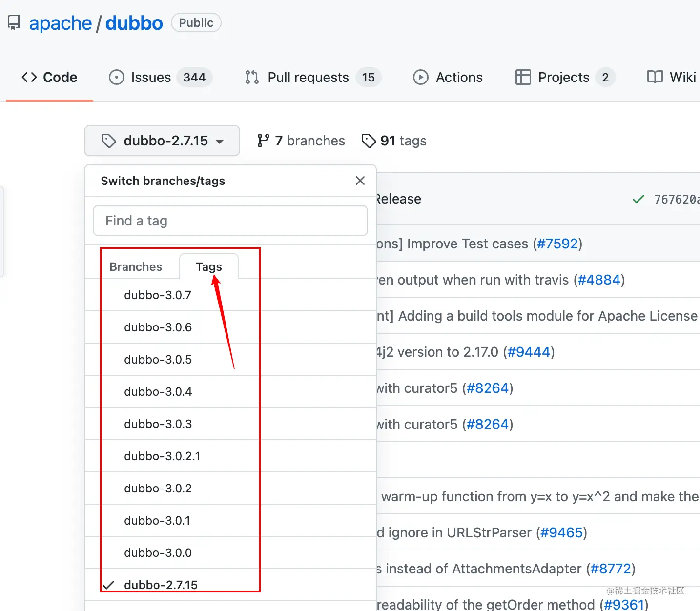Image resolution: width=700 pixels, height=611 pixels.
Task: Click the Wiki book icon
Action: [655, 77]
